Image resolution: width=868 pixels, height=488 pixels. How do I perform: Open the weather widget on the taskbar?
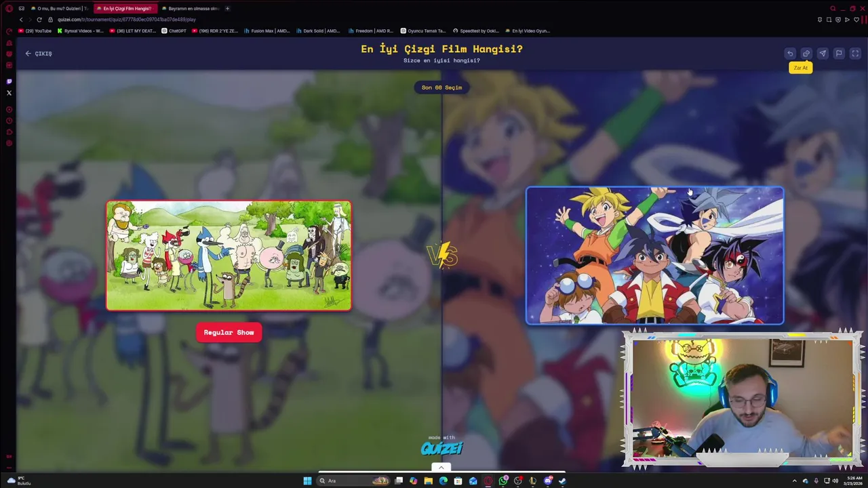[19, 481]
